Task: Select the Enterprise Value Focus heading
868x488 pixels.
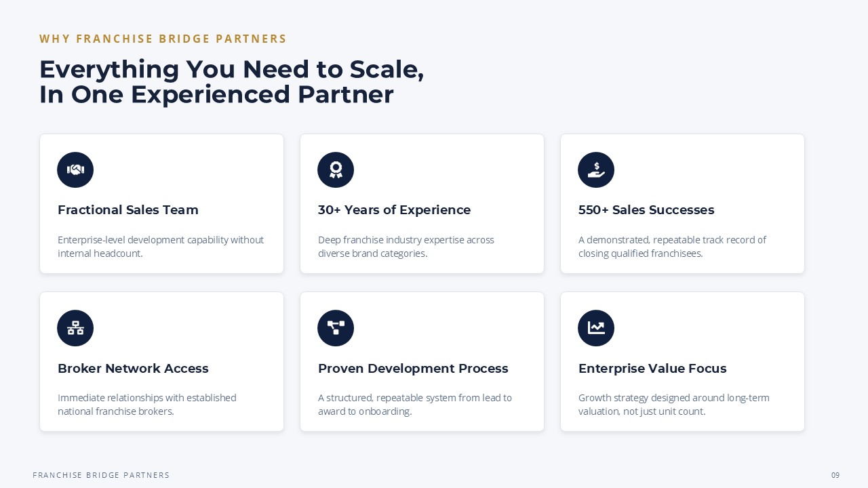Action: pos(652,369)
